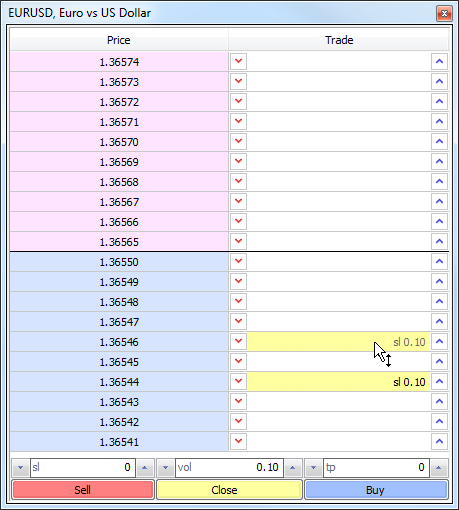Click the red Sell button
Viewport: 459px width, 510px height.
(x=83, y=490)
